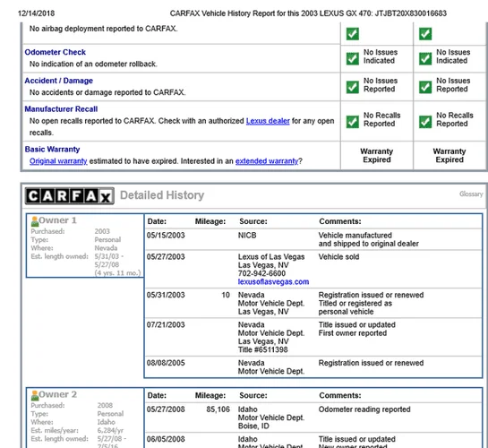Click the second Warranty Expired cell
The image size is (488, 448).
(449, 155)
